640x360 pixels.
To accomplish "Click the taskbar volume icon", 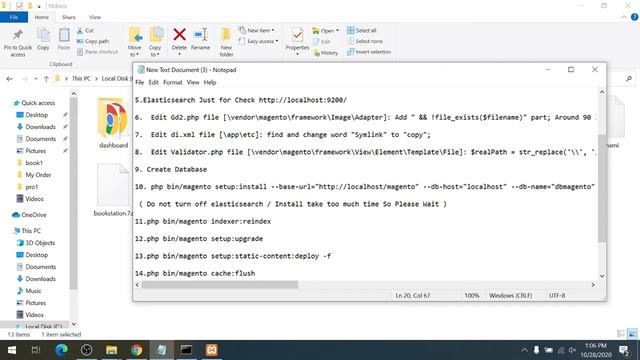I will click(x=573, y=350).
